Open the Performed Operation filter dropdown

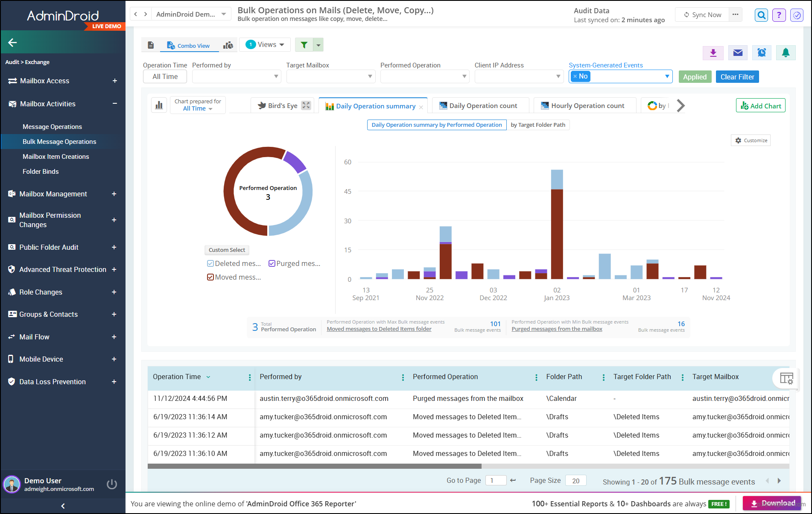coord(425,76)
